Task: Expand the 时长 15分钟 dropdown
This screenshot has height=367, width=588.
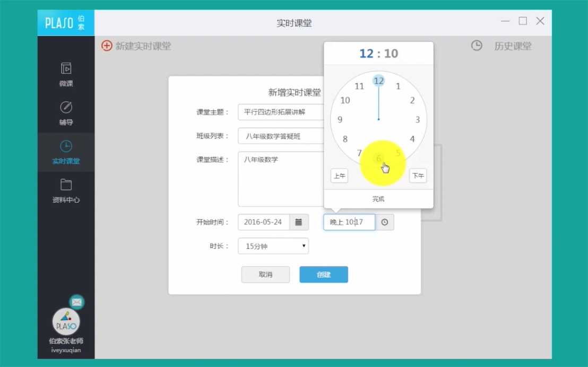Action: click(273, 246)
